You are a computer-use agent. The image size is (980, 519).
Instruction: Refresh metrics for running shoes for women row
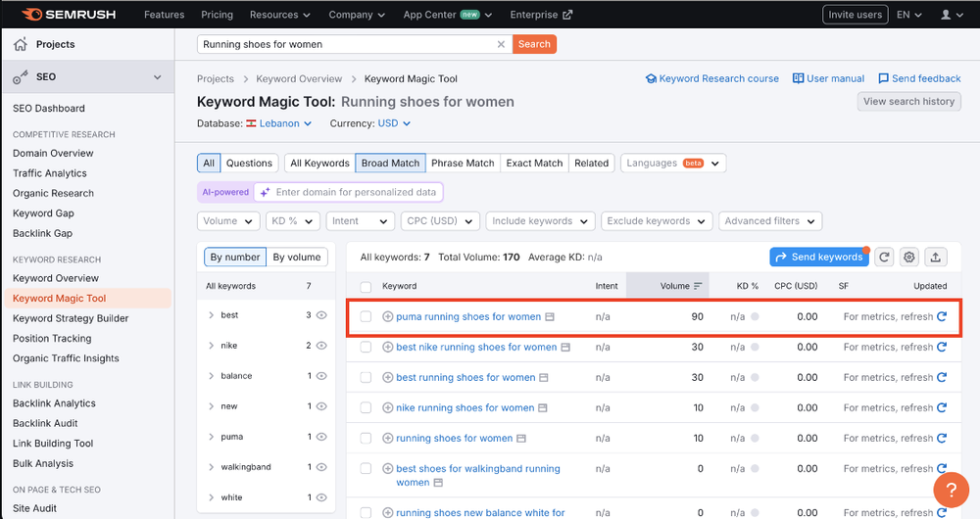click(942, 438)
